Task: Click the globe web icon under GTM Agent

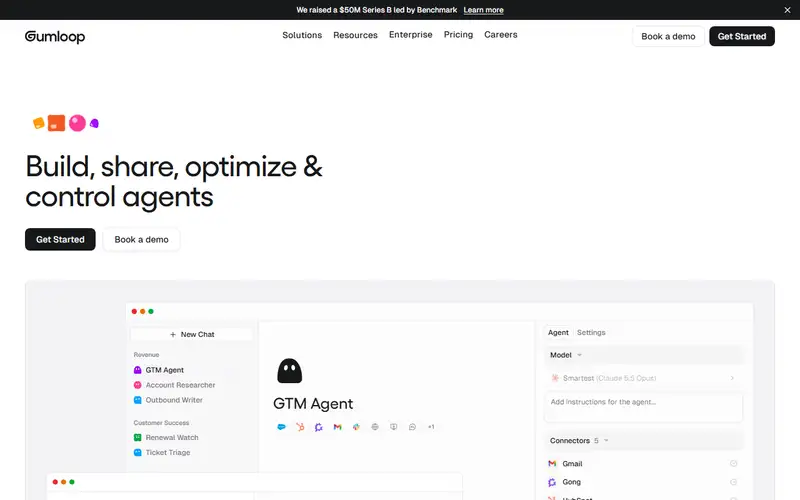Action: [375, 427]
